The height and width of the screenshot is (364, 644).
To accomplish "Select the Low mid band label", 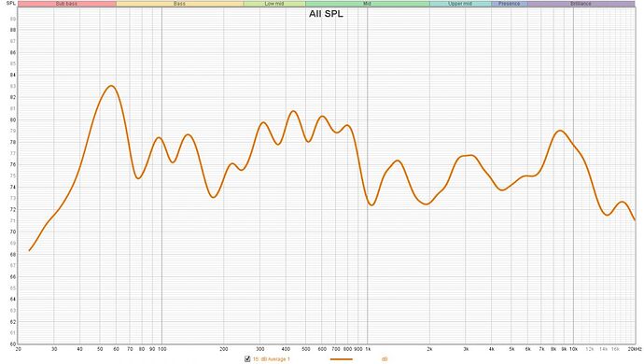I will click(x=274, y=4).
